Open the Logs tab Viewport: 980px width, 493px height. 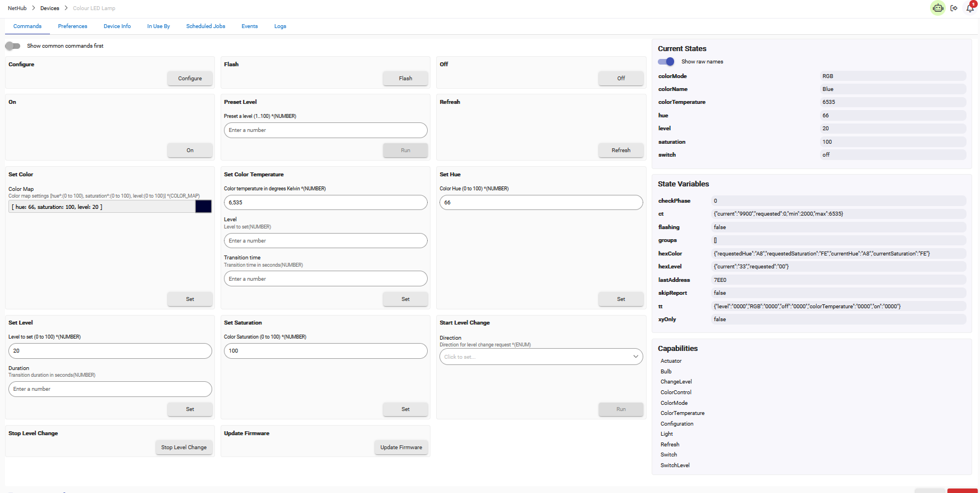tap(280, 26)
